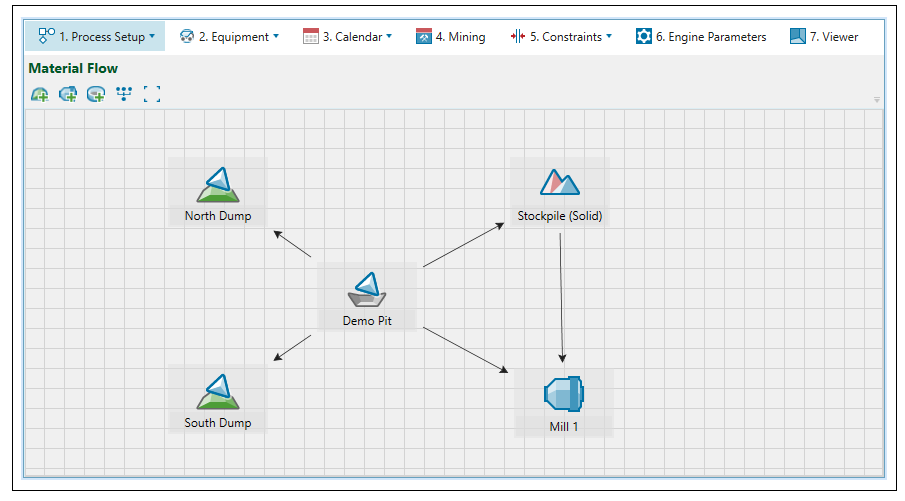The image size is (905, 501).
Task: Select the North Dump node icon
Action: [218, 185]
